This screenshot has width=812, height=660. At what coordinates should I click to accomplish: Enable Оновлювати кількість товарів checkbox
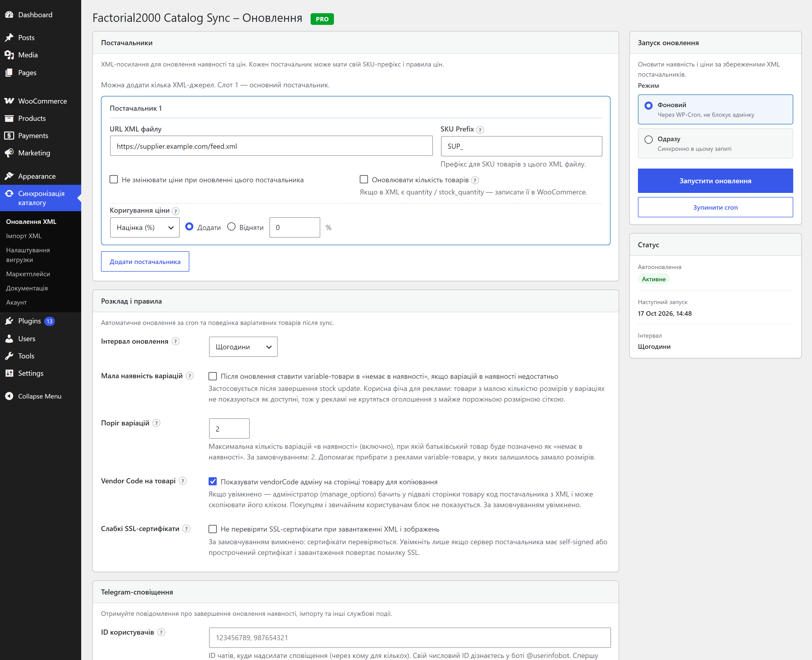click(364, 179)
